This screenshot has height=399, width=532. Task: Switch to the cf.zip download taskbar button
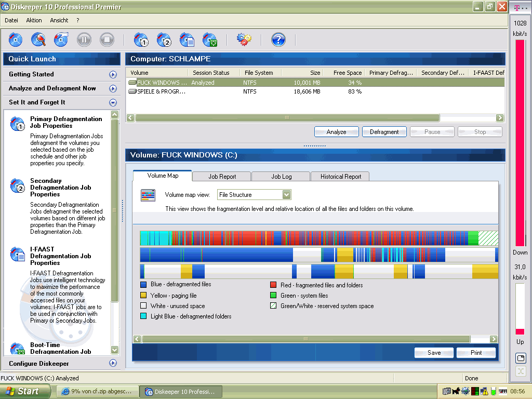tap(97, 392)
